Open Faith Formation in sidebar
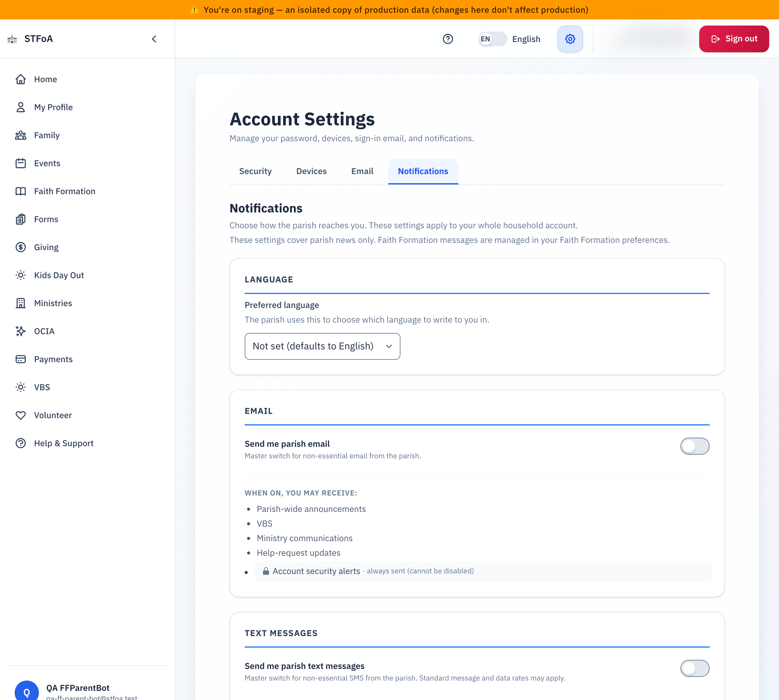 click(x=65, y=191)
